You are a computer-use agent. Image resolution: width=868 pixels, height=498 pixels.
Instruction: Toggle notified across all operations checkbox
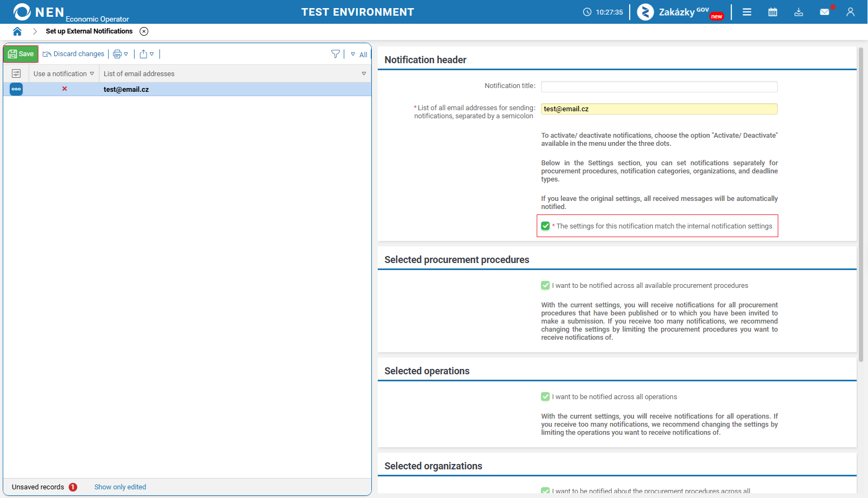[x=545, y=396]
